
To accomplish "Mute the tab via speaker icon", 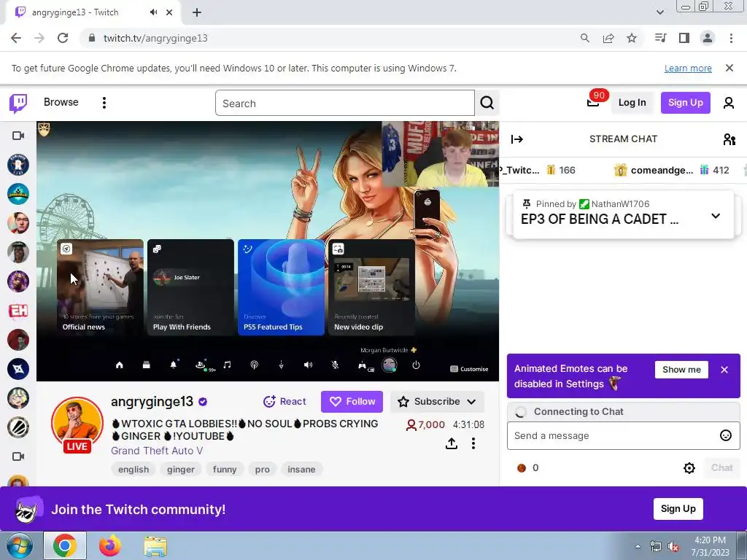I will 153,12.
